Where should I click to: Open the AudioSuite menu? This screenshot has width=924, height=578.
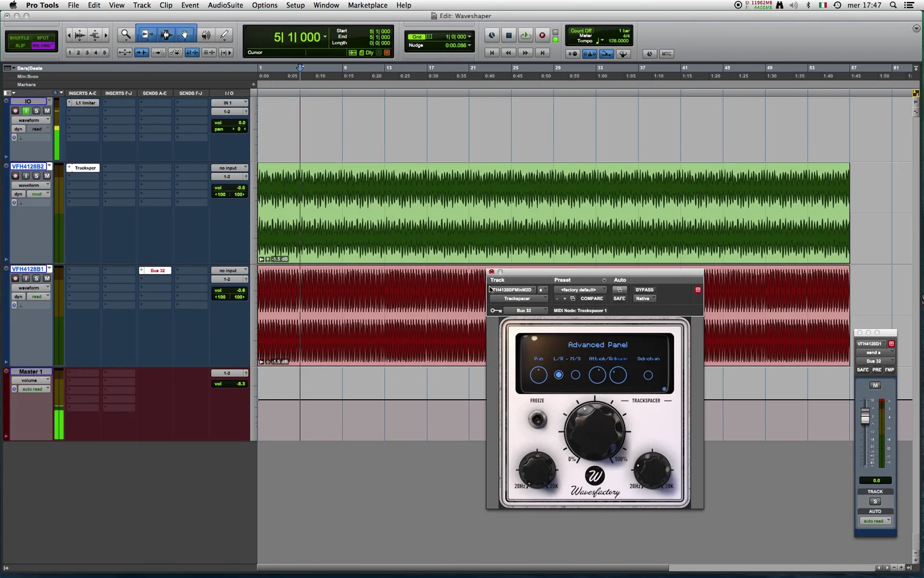coord(225,5)
